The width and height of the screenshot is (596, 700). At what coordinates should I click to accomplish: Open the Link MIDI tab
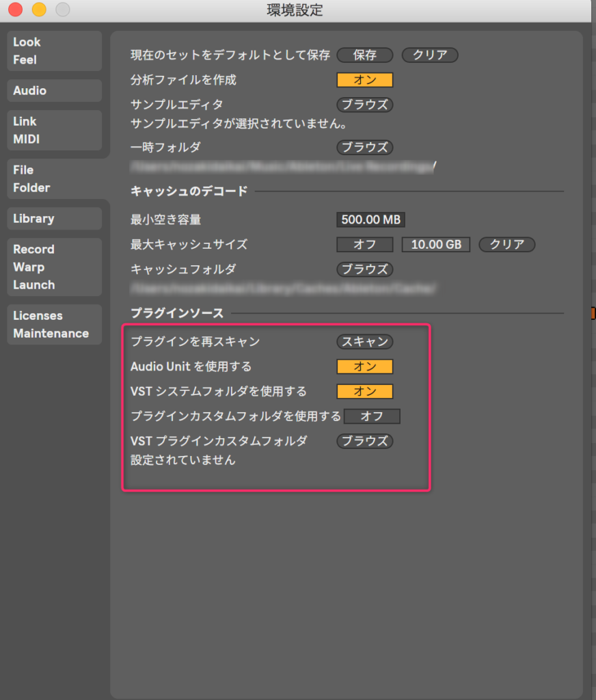tap(54, 130)
